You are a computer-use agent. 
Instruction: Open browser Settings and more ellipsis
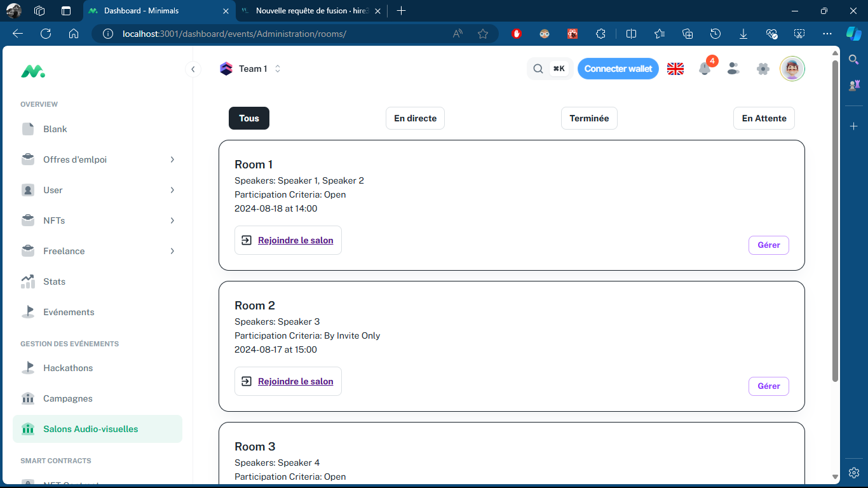point(827,34)
